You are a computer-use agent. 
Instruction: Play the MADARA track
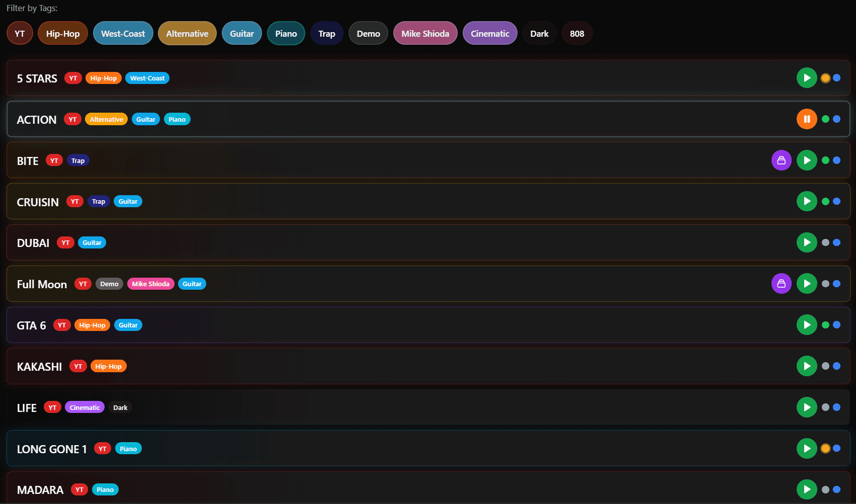(x=807, y=489)
